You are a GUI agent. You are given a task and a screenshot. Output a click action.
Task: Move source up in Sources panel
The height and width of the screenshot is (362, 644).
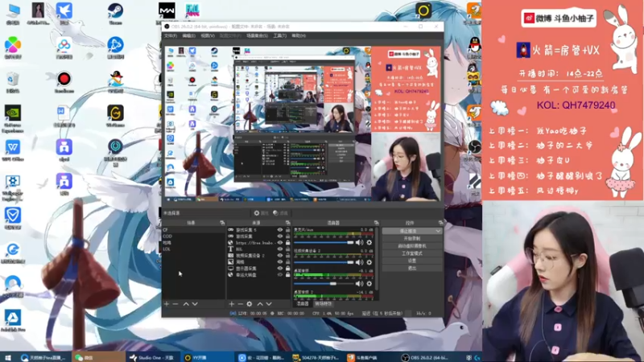coord(259,304)
